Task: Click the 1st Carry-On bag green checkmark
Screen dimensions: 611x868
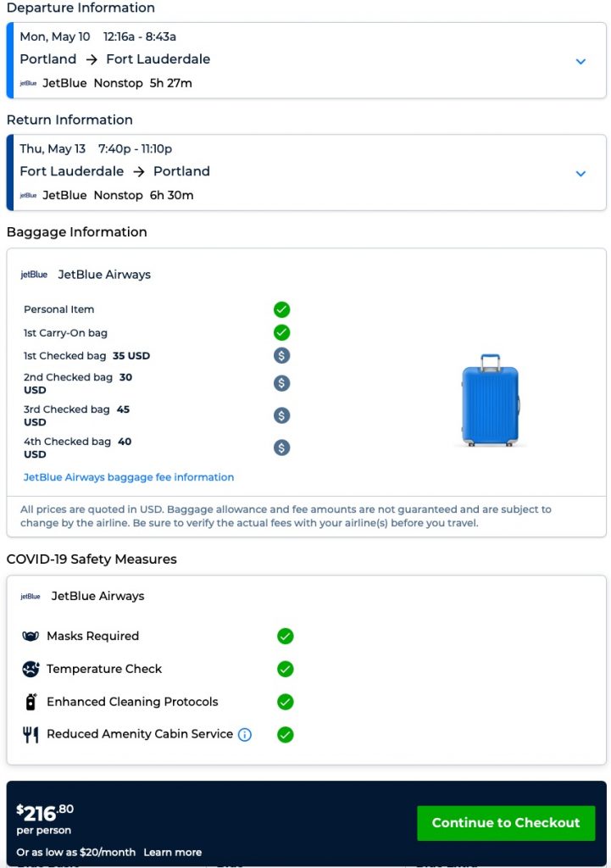Action: [282, 332]
